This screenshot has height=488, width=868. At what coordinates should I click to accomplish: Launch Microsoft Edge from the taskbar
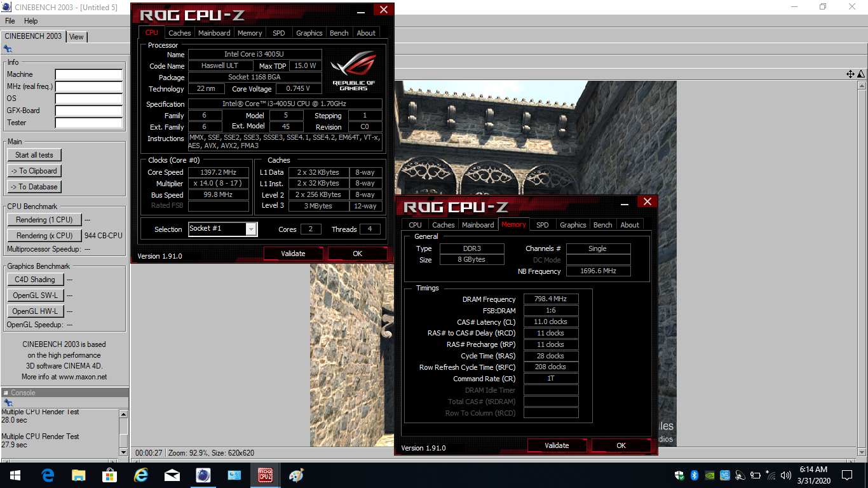click(48, 475)
